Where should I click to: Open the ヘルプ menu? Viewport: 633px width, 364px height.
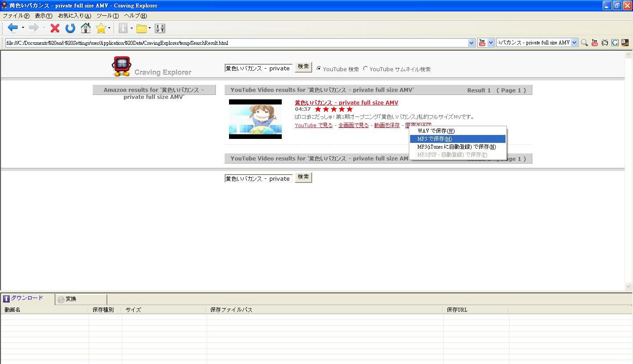(135, 15)
